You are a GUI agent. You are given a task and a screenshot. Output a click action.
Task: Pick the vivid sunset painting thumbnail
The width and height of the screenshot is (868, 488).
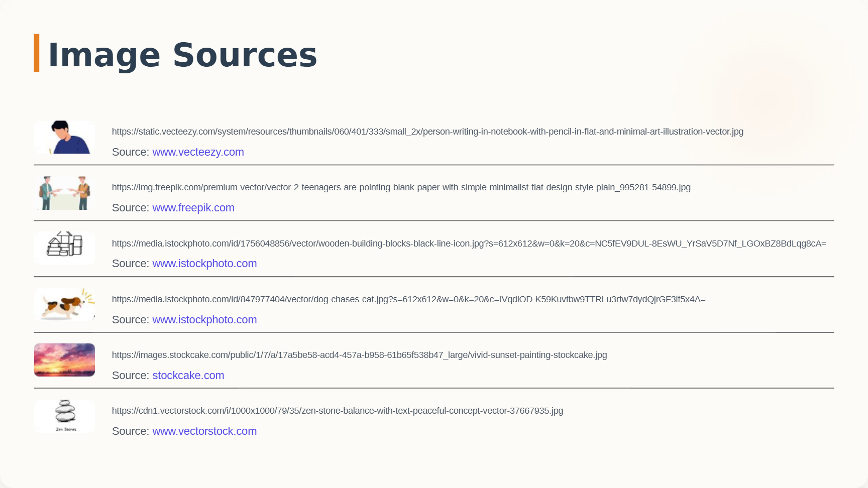tap(64, 360)
